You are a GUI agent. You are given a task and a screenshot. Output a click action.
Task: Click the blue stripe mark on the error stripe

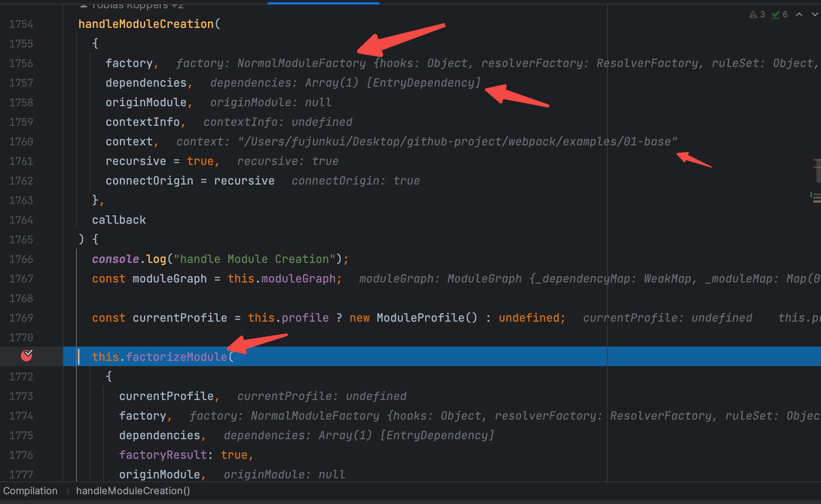point(817,197)
